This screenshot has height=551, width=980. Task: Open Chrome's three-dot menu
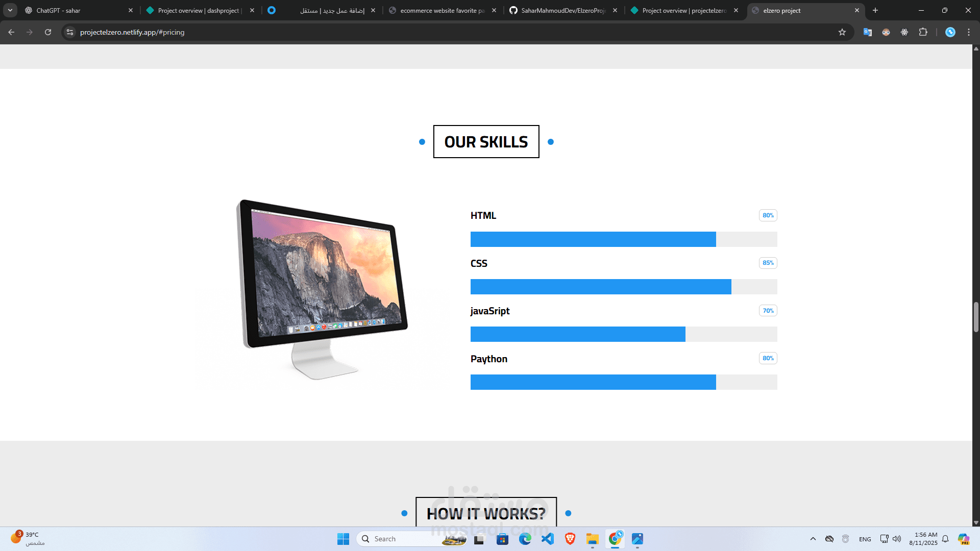969,32
